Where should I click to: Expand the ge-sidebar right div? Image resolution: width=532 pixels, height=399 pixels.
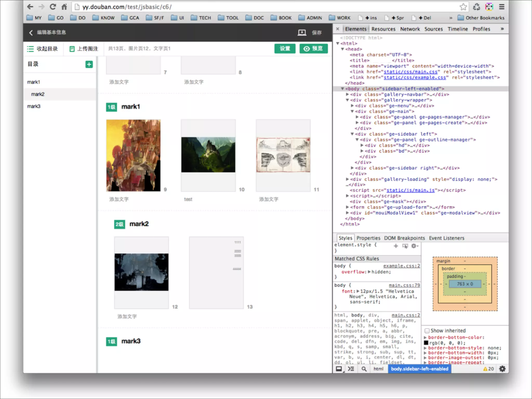352,168
